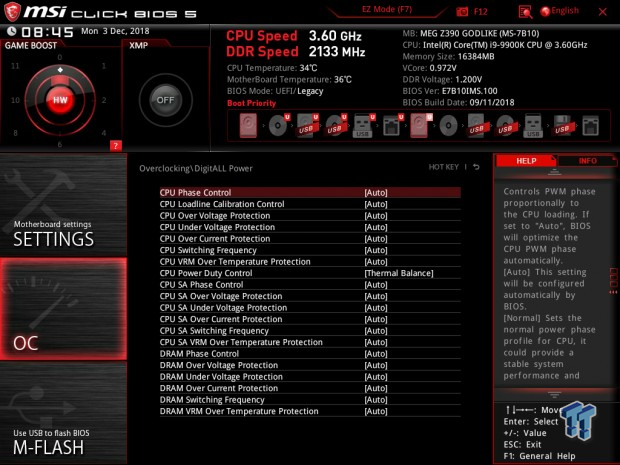Select CPU VRM Over Temperature Protection row

point(310,262)
